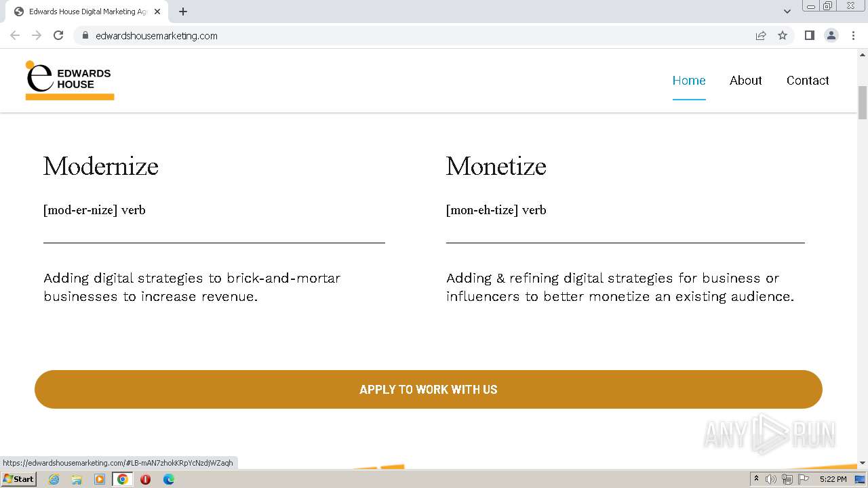Click the taskbar volume speaker icon
Screen dimensions: 868x488
coord(771,479)
